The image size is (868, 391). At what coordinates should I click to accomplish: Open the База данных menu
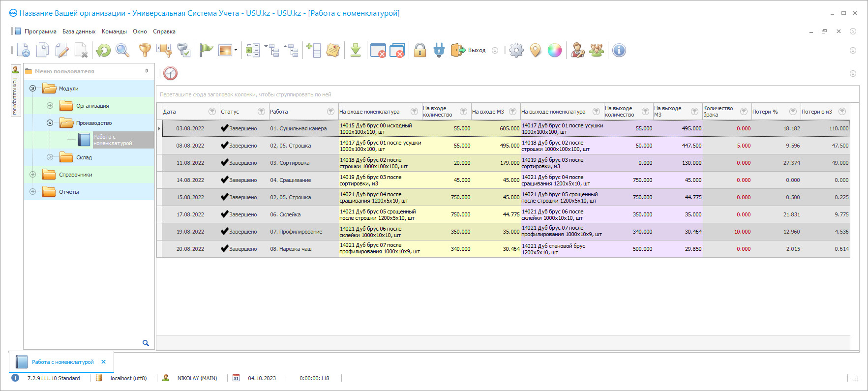[79, 31]
